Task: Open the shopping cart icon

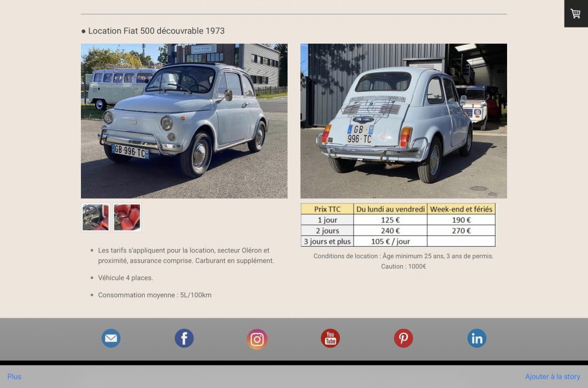Action: [575, 13]
